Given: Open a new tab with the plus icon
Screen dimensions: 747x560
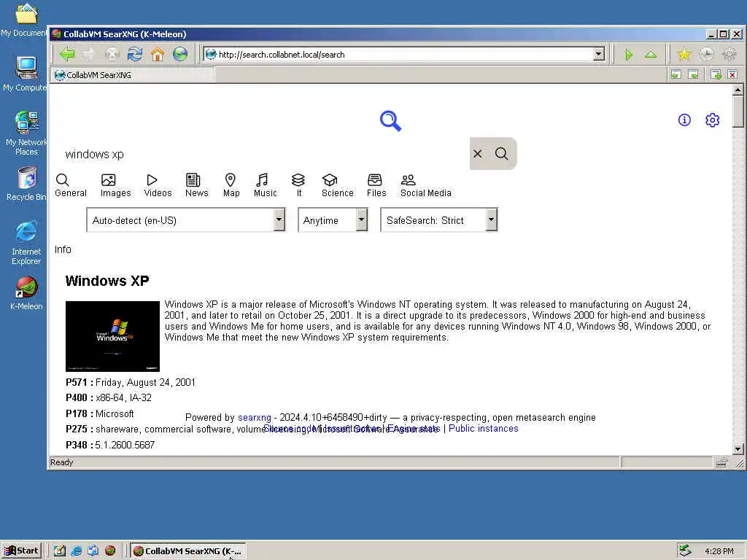Looking at the screenshot, I should 716,75.
